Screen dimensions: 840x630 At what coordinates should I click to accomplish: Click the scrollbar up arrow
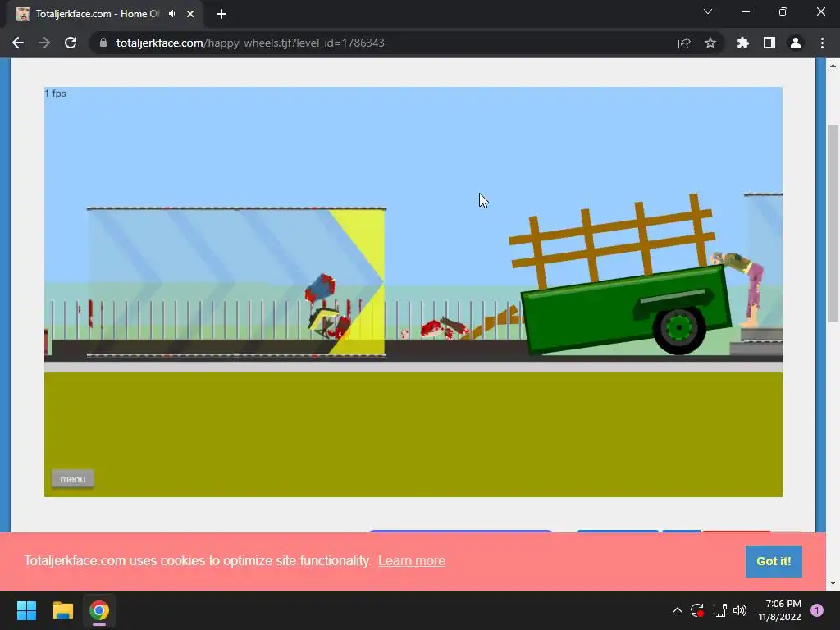click(833, 66)
